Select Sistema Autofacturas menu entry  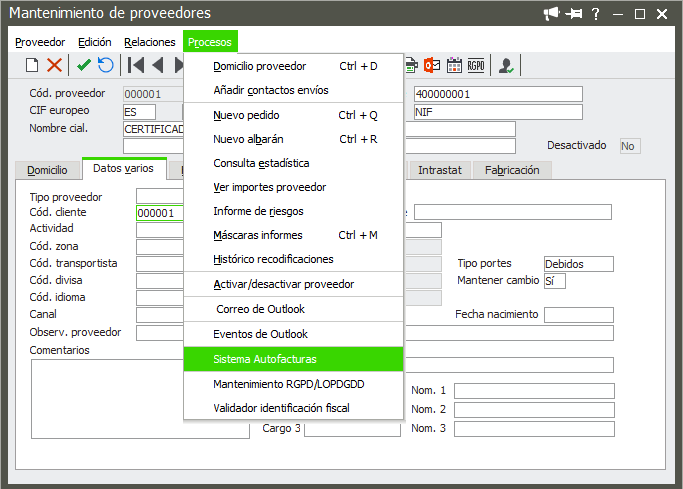[x=293, y=359]
